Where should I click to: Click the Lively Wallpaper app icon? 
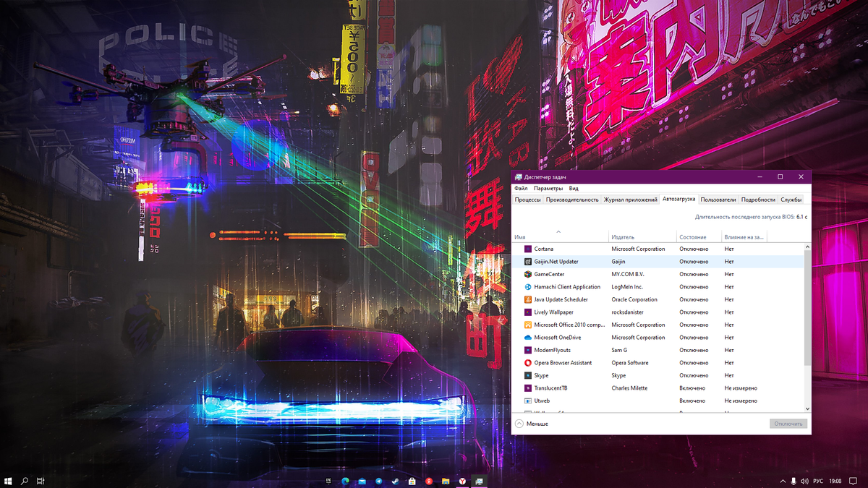coord(528,312)
